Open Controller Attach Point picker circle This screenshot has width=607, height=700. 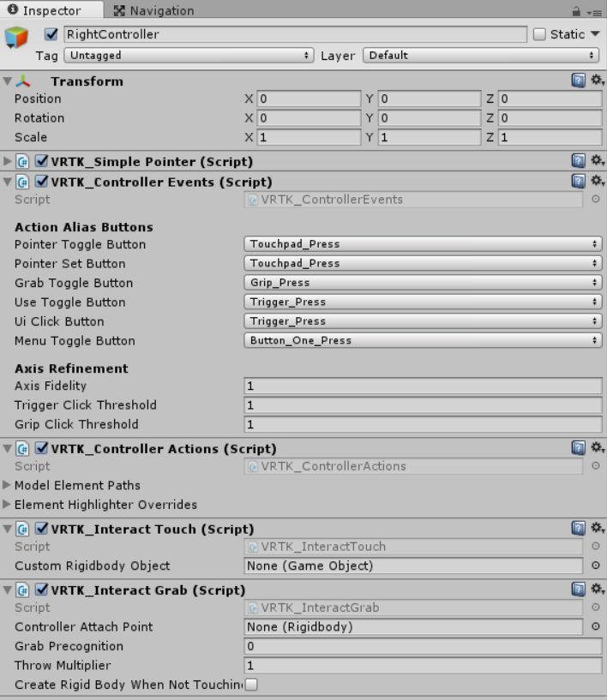(x=595, y=626)
